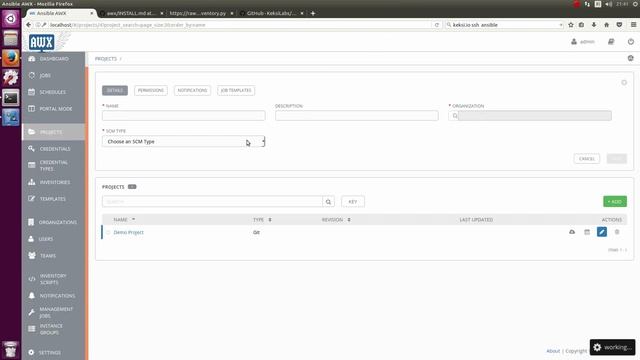Switch to awx/INSTALL.md browser tab

click(x=131, y=13)
